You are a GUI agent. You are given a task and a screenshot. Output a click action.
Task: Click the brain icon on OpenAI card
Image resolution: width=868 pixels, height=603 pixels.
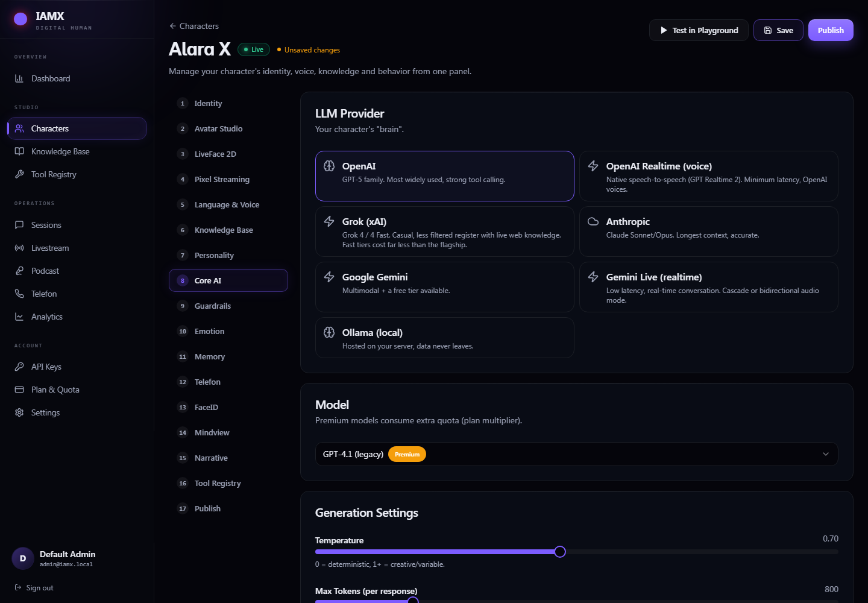pyautogui.click(x=329, y=166)
